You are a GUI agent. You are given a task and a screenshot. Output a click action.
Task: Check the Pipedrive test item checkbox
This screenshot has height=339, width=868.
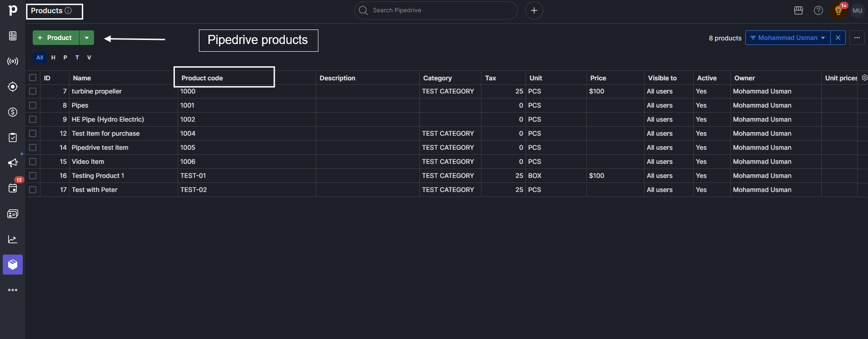coord(33,147)
